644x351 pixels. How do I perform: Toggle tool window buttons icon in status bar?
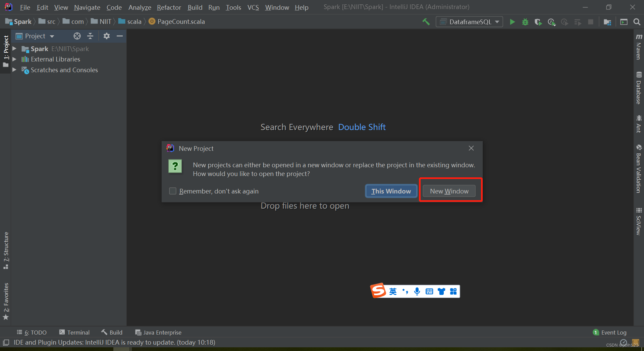coord(6,343)
